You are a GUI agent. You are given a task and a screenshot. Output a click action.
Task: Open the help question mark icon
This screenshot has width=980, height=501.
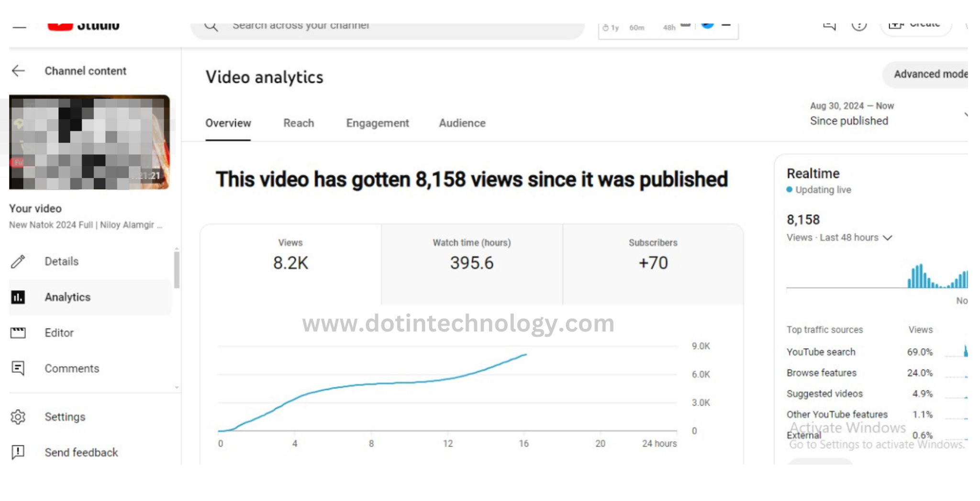coord(859,26)
